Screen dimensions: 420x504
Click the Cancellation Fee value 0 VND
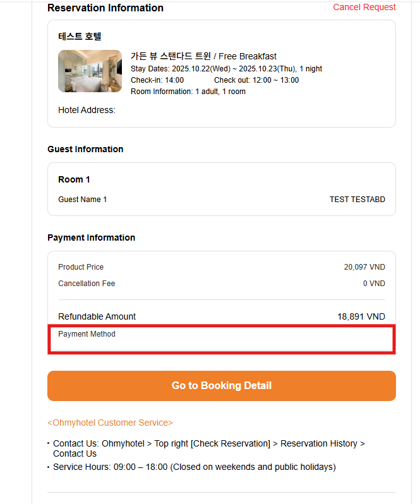point(374,284)
